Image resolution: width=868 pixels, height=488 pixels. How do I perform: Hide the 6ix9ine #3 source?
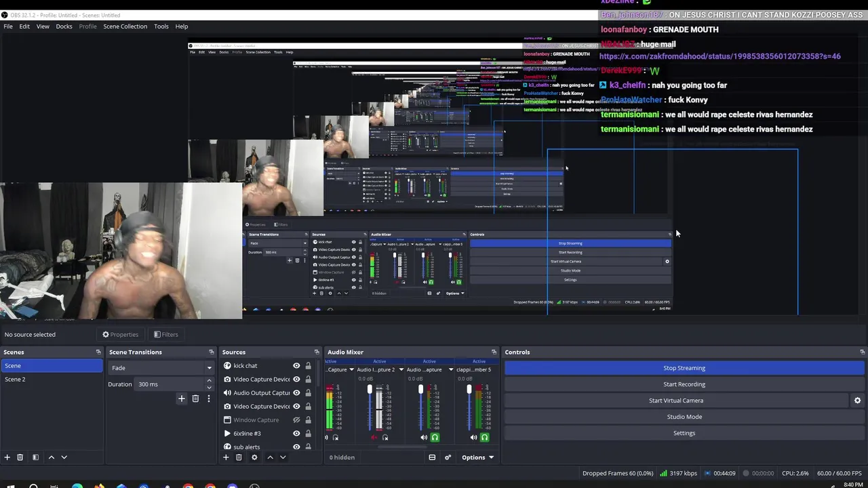(x=296, y=434)
